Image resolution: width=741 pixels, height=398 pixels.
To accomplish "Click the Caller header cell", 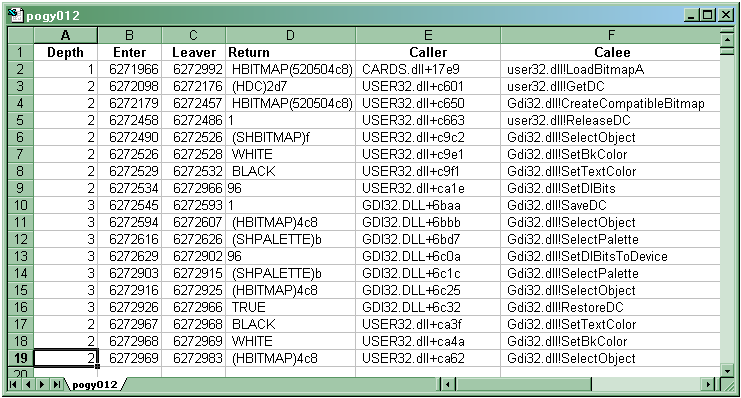I will coord(428,52).
